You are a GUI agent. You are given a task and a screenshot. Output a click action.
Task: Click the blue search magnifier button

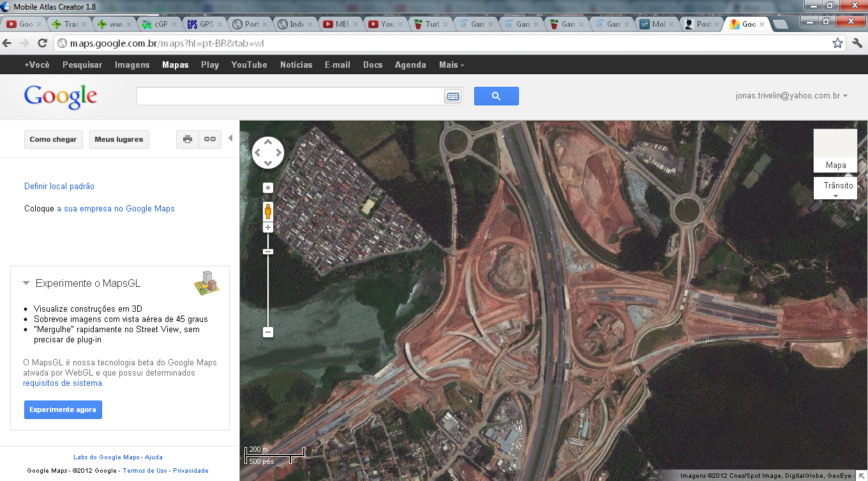[x=496, y=96]
